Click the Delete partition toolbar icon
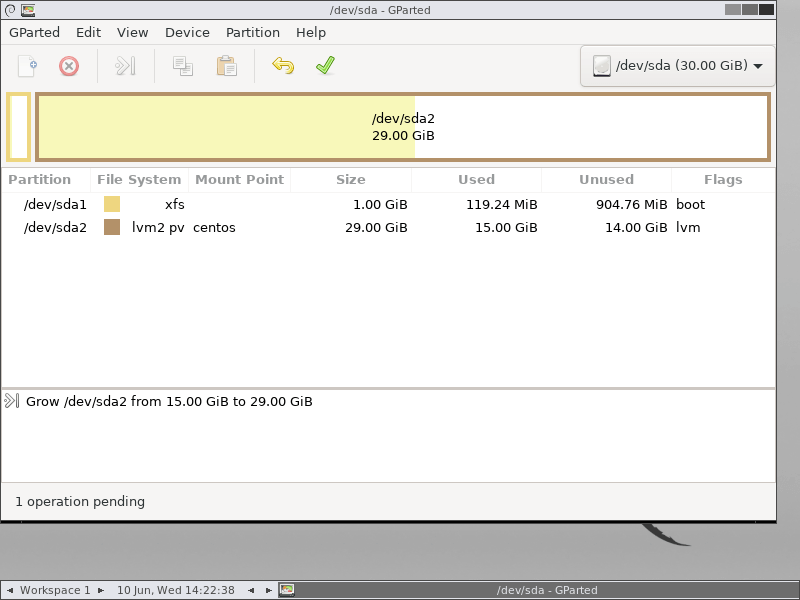800x600 pixels. pyautogui.click(x=69, y=67)
